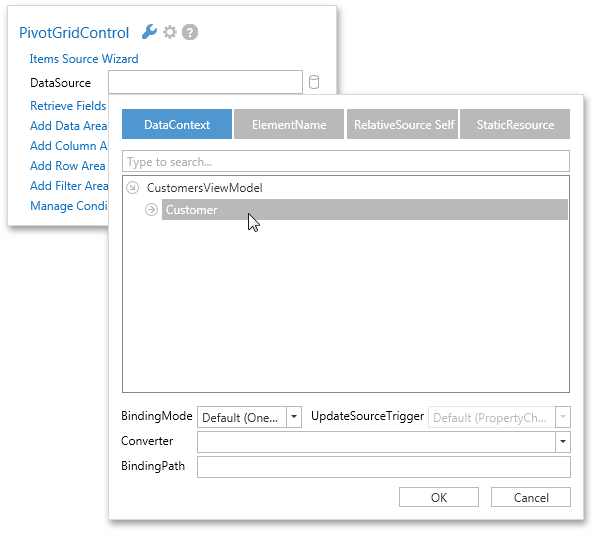Switch to the ElementName tab
Image resolution: width=597 pixels, height=535 pixels.
(x=289, y=124)
